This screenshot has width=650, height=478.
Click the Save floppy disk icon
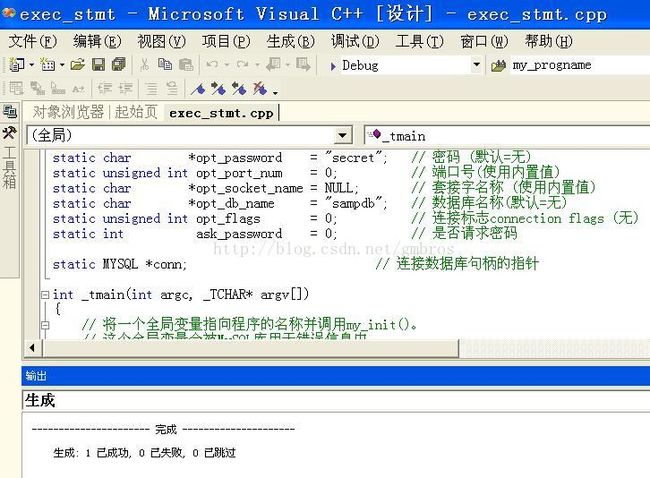pyautogui.click(x=99, y=65)
